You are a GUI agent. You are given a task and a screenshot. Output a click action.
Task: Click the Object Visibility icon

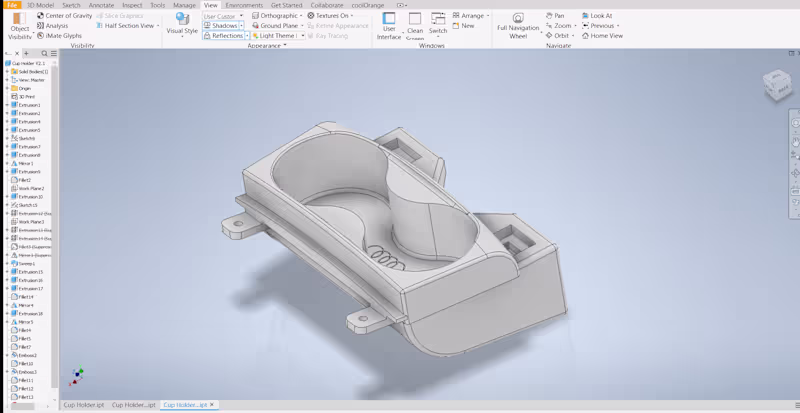click(x=18, y=19)
